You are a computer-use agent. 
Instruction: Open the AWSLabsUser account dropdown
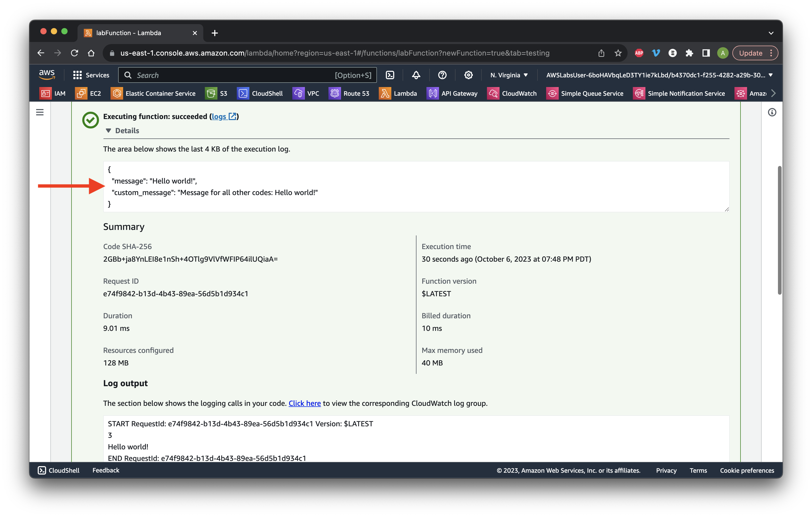click(x=659, y=75)
